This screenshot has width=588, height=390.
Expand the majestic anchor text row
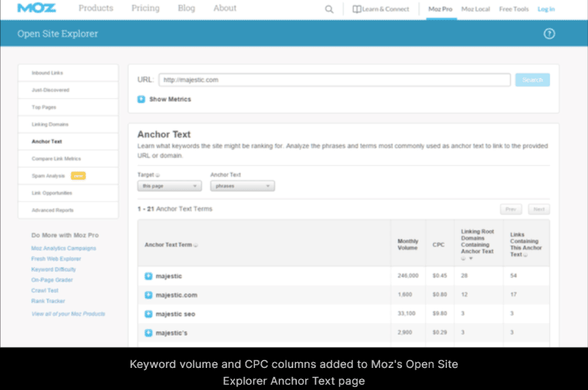pyautogui.click(x=148, y=276)
